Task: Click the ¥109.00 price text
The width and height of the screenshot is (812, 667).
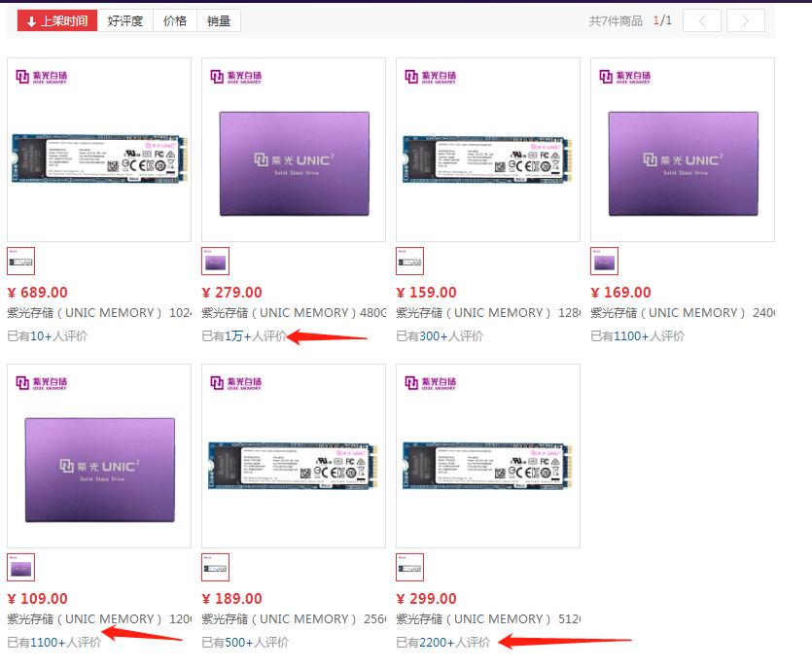Action: [x=37, y=599]
